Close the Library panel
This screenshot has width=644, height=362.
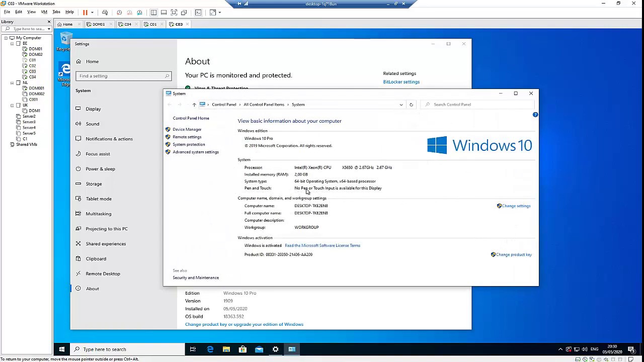click(49, 22)
